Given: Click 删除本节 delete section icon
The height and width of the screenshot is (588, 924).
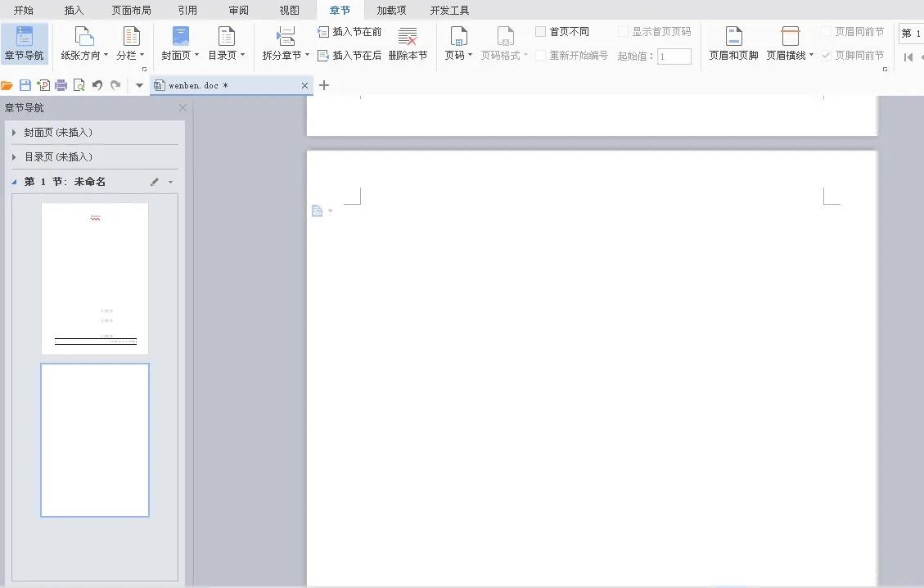Looking at the screenshot, I should pos(408,37).
